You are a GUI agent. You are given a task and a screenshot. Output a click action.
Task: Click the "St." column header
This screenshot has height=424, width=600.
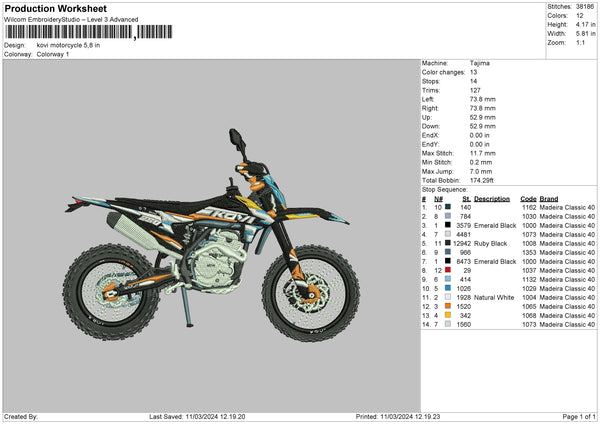coord(466,199)
